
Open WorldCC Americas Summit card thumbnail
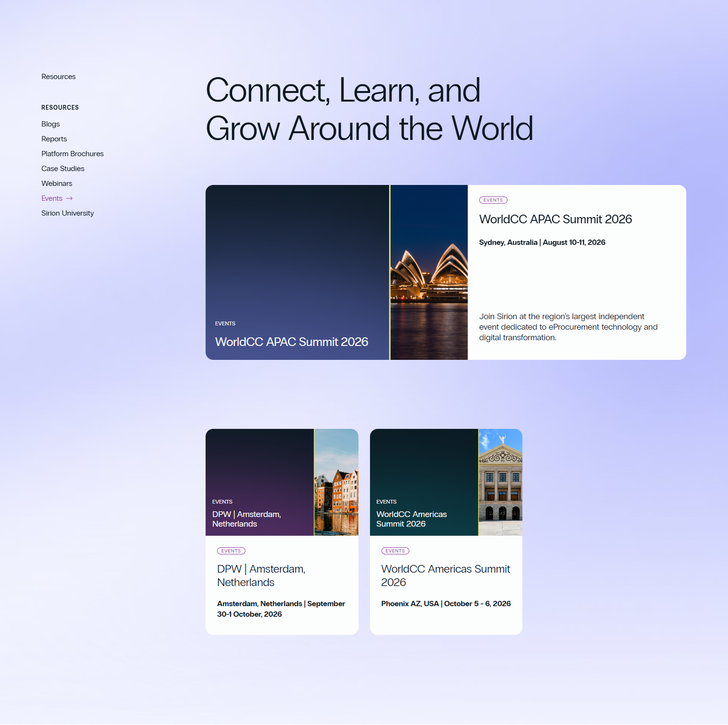446,482
